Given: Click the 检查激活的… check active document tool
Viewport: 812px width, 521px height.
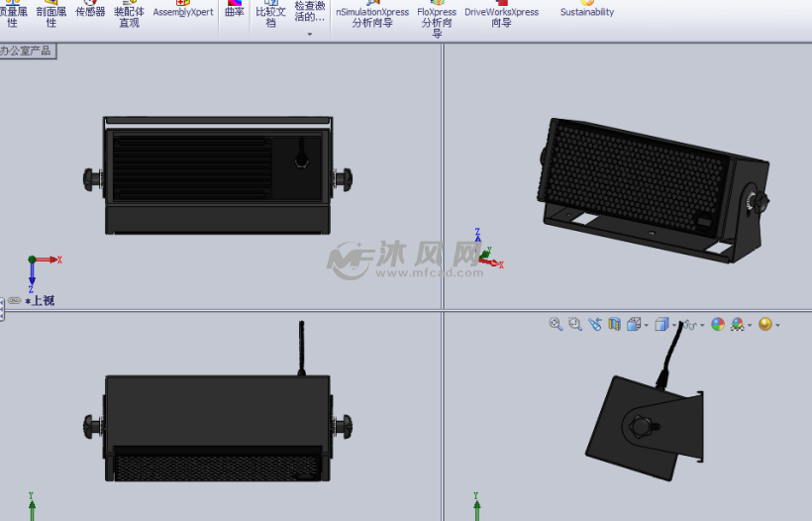Looking at the screenshot, I should click(310, 12).
